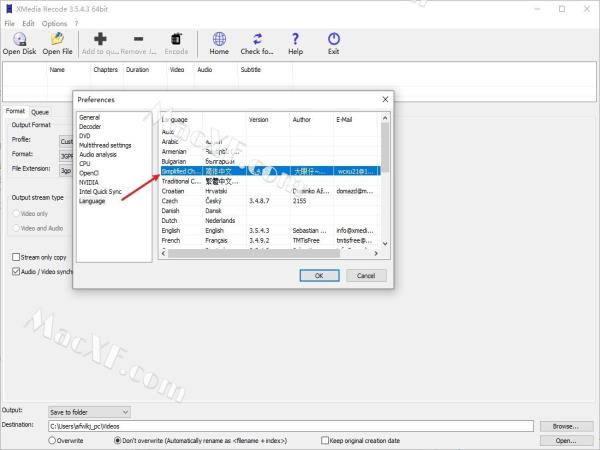The height and width of the screenshot is (450, 600).
Task: Select the Video only radio button
Action: tap(16, 214)
